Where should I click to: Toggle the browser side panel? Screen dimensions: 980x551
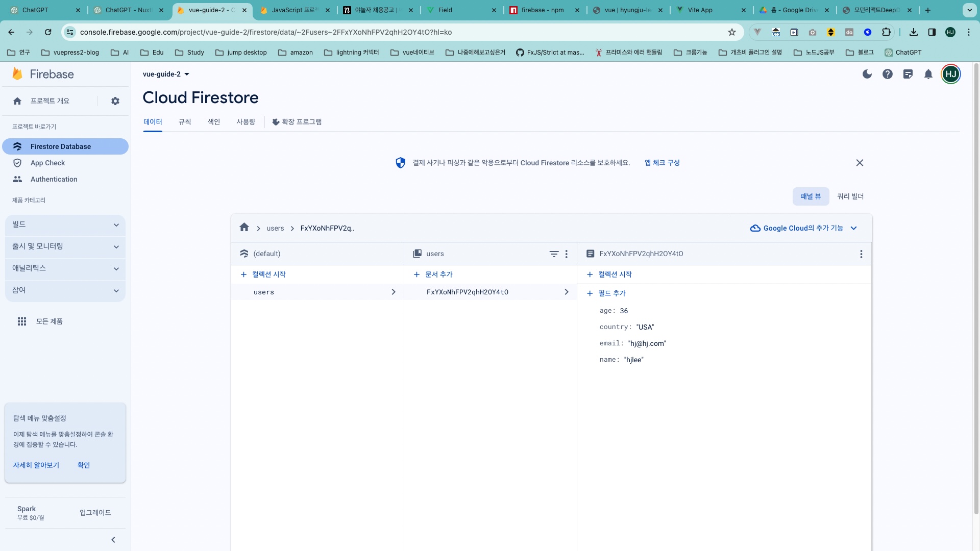tap(932, 32)
